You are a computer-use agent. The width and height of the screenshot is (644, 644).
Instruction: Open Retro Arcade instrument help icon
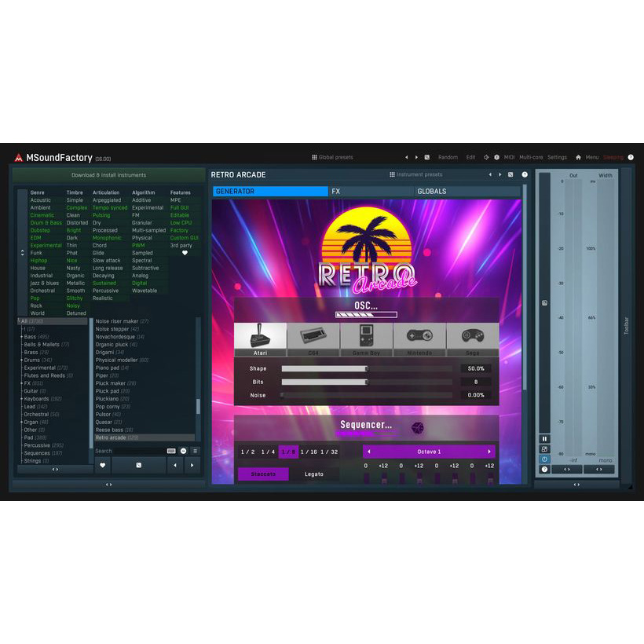pos(525,174)
